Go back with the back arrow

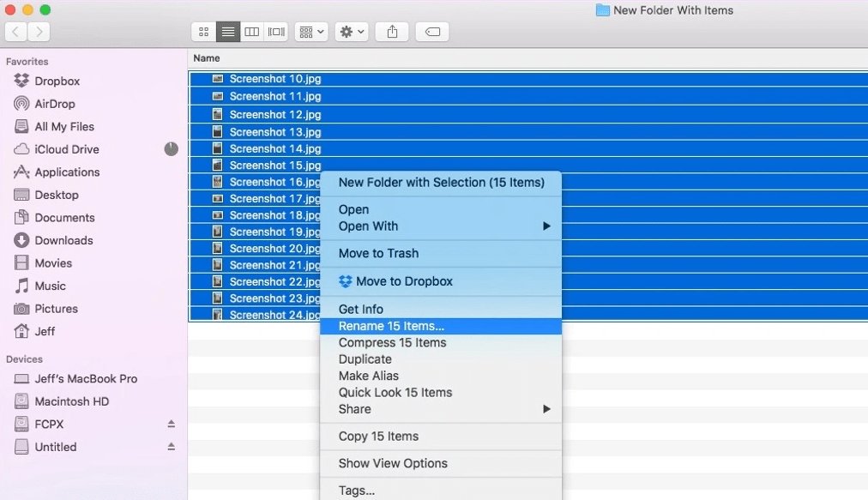[x=16, y=32]
